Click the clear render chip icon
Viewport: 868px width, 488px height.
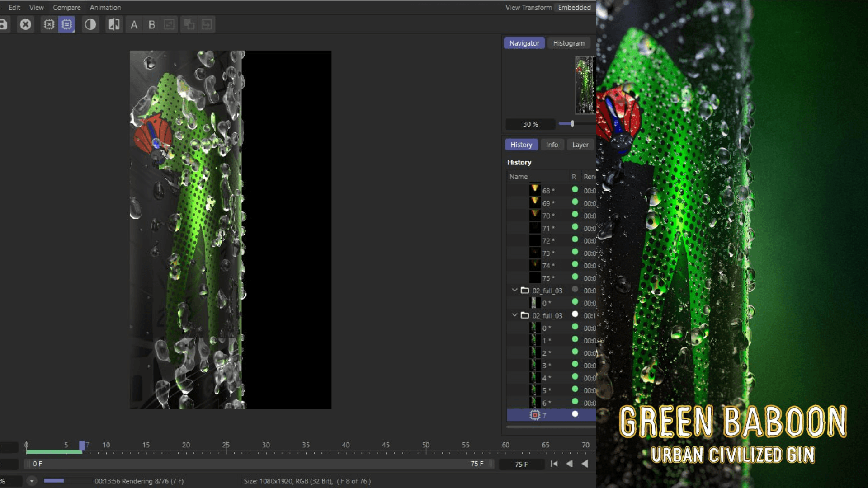[49, 24]
